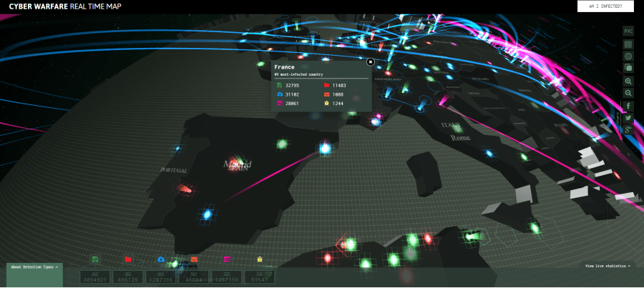Zoom out with the magnifier minus icon
The height and width of the screenshot is (288, 644).
(x=628, y=93)
